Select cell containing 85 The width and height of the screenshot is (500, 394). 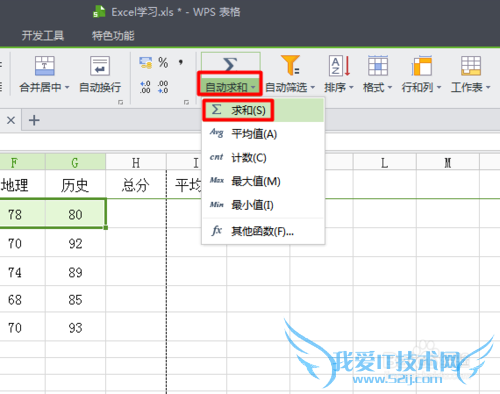click(75, 299)
